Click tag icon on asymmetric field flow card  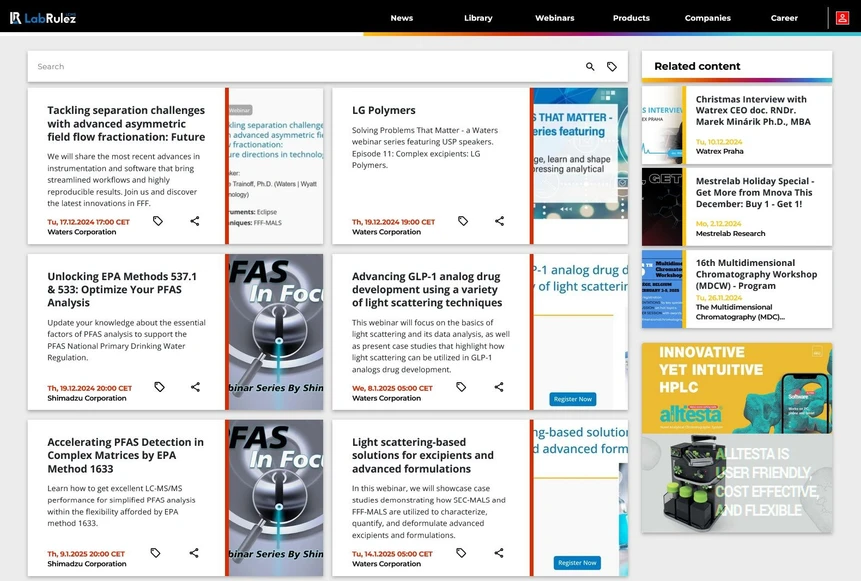158,221
